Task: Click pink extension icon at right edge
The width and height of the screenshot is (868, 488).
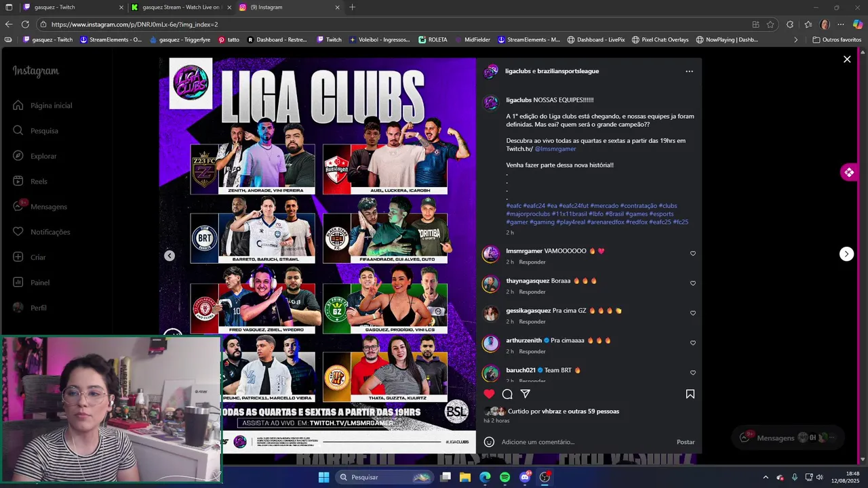Action: pyautogui.click(x=849, y=172)
